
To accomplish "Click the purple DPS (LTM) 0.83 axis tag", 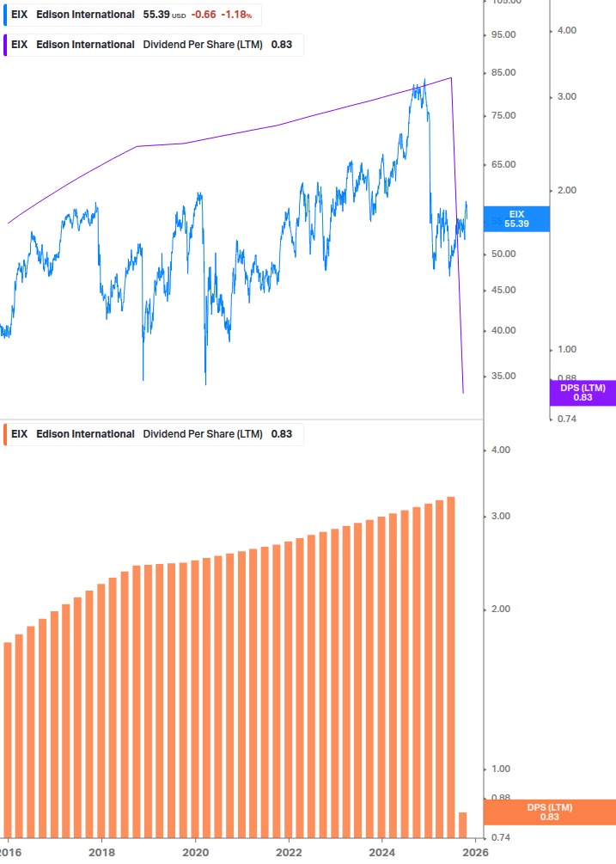I will (582, 393).
